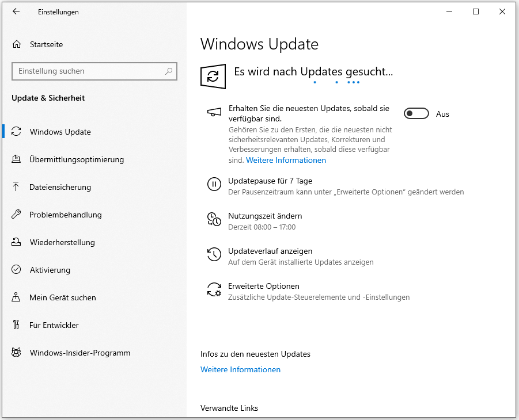Click the history icon for Updateverlauf
519x420 pixels.
click(x=214, y=254)
